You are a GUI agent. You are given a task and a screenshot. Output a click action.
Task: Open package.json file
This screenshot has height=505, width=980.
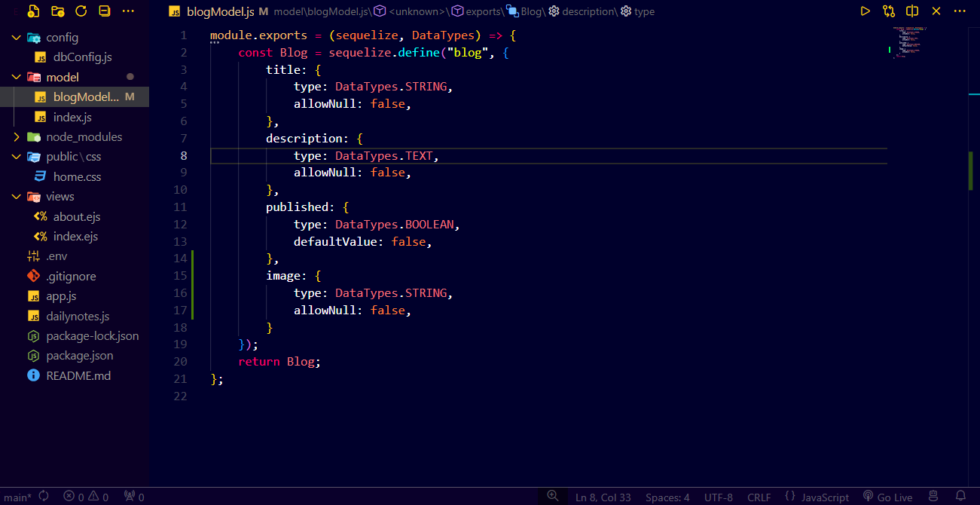point(75,355)
